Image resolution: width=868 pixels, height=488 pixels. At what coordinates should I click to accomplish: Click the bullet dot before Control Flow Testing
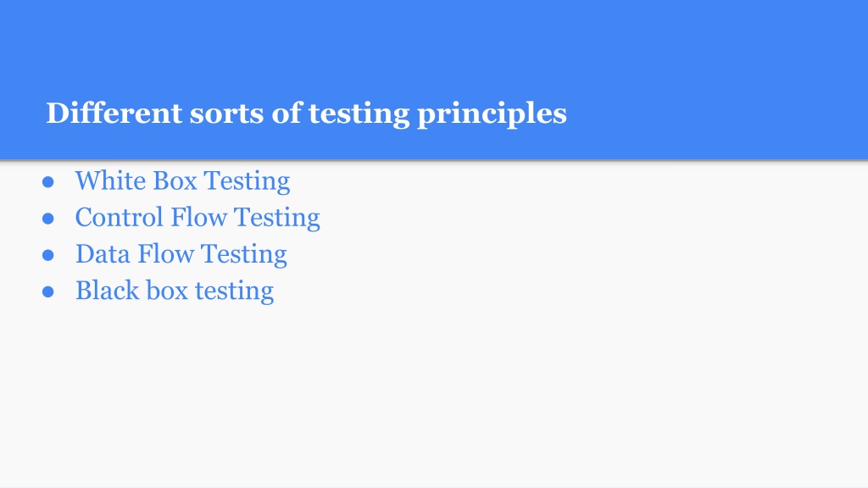48,219
